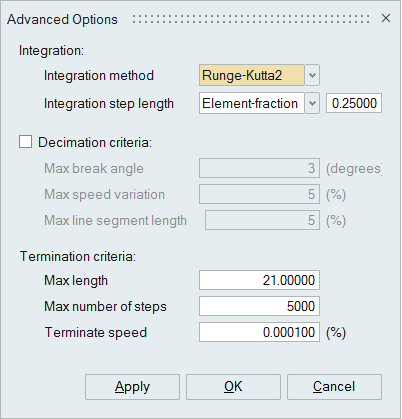Focus the Max length value field

tap(259, 280)
